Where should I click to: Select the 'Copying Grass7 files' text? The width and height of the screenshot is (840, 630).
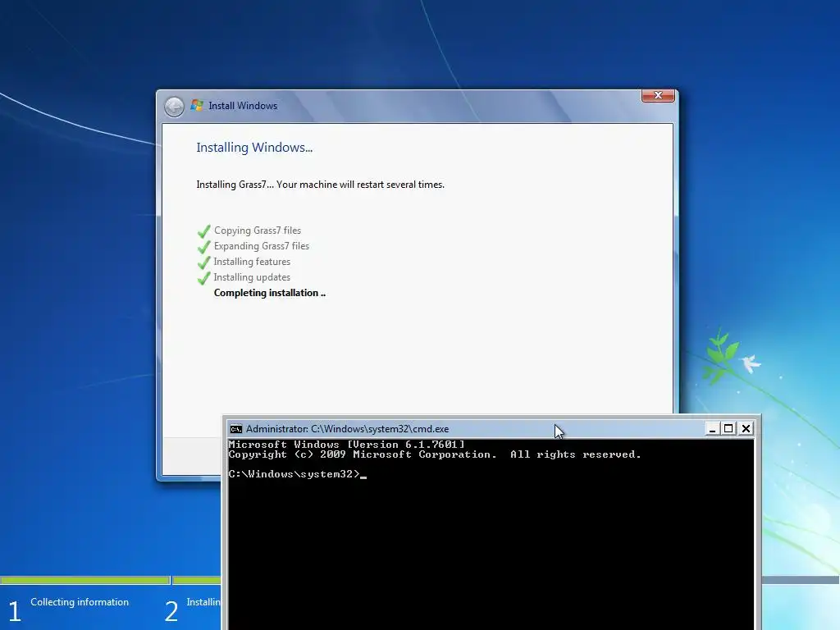(x=258, y=231)
